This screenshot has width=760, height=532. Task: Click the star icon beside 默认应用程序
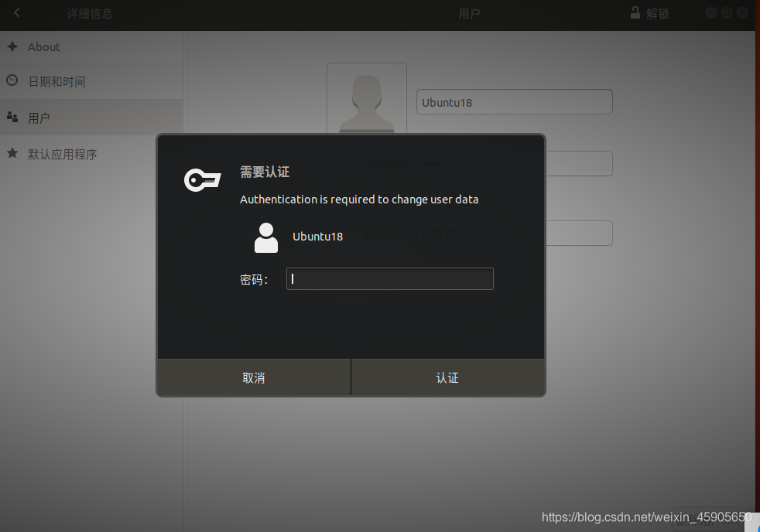coord(12,154)
